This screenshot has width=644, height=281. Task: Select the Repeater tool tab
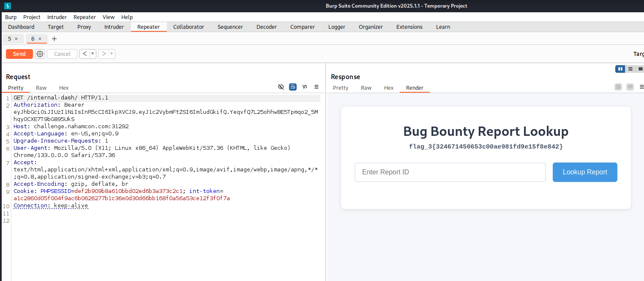tap(149, 27)
